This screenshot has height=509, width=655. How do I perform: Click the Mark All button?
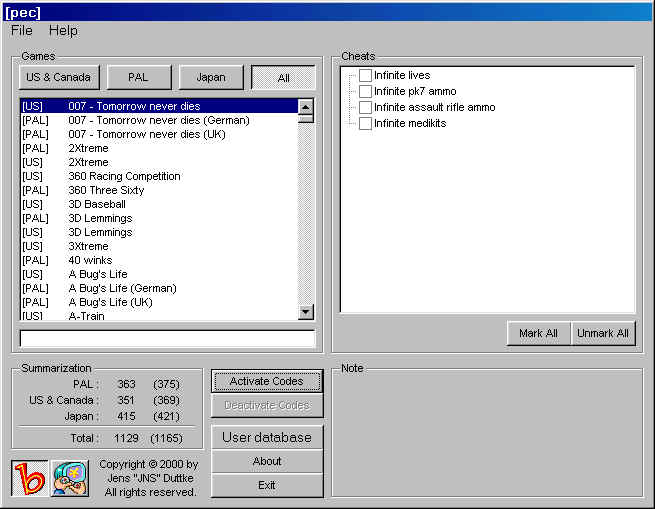click(x=538, y=333)
